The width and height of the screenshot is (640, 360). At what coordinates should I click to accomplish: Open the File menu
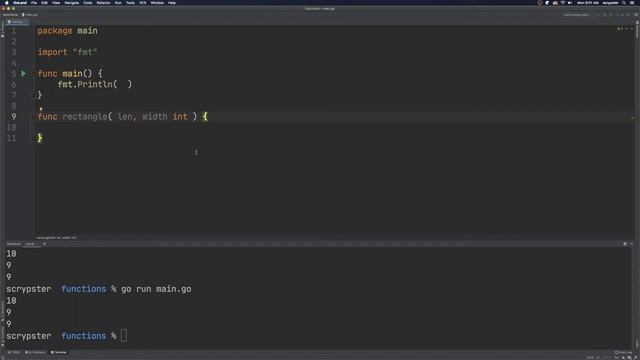tap(34, 3)
